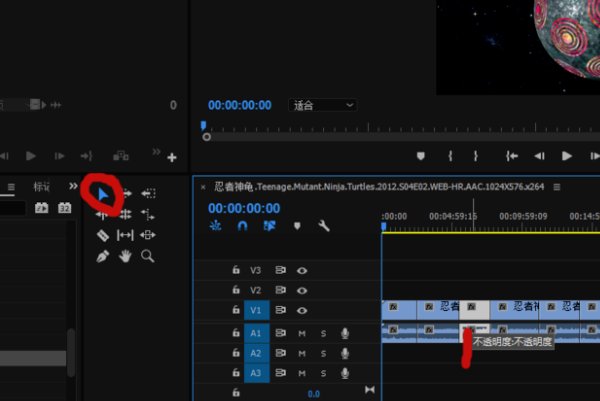Select the Slip tool
This screenshot has width=600, height=401.
coord(126,235)
